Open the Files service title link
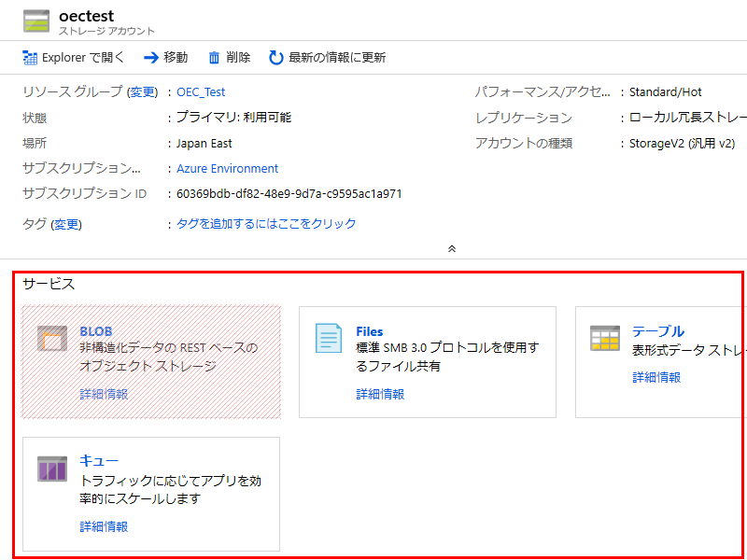Image resolution: width=747 pixels, height=560 pixels. pos(369,331)
